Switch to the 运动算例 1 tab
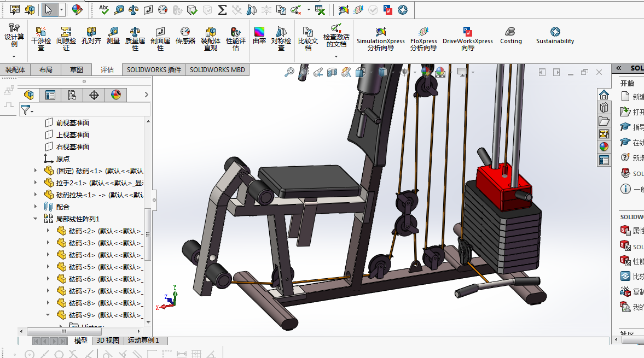 tap(143, 341)
